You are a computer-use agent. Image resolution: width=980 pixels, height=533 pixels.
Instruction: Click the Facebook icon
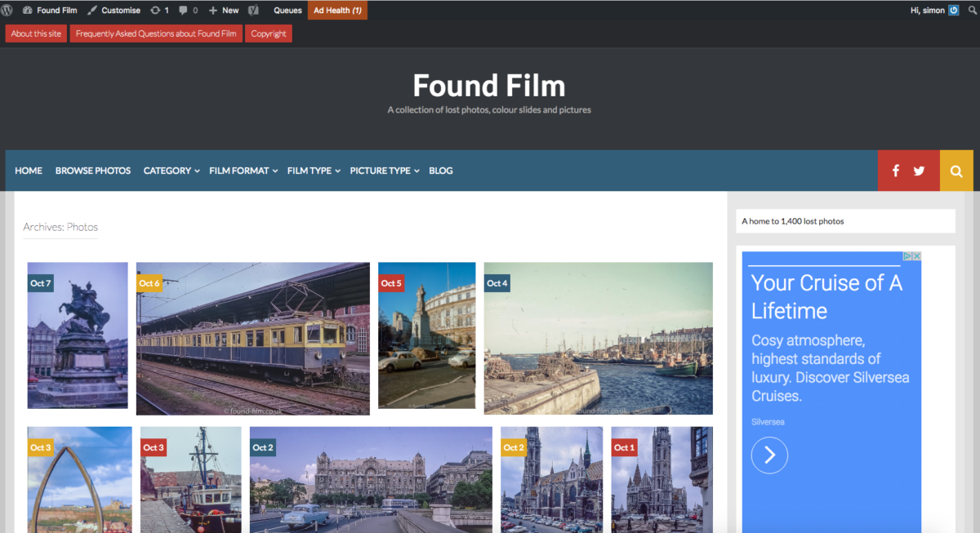[x=896, y=171]
